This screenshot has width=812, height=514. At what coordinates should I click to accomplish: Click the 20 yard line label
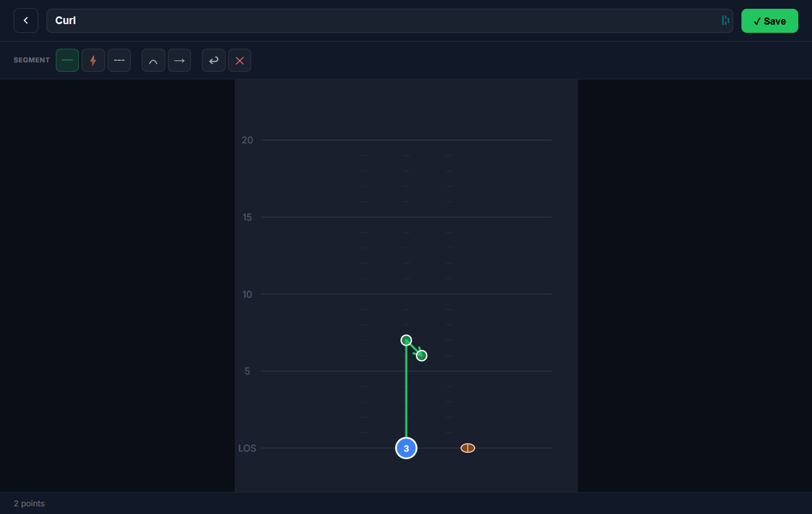tap(247, 140)
